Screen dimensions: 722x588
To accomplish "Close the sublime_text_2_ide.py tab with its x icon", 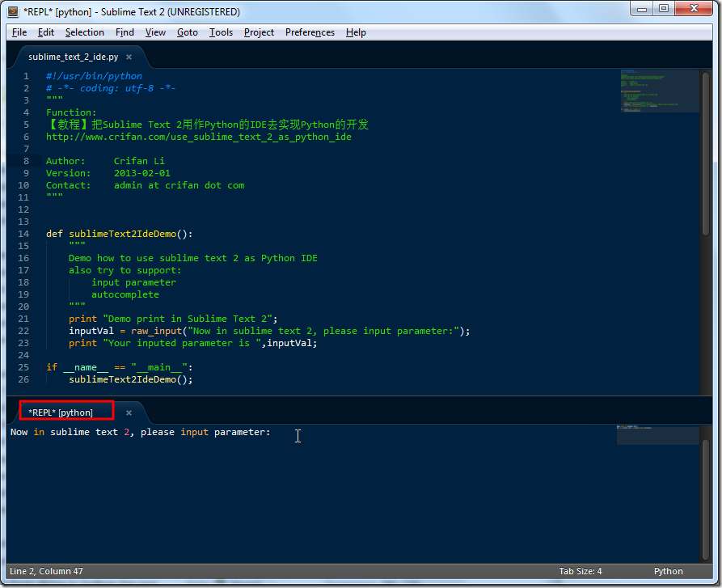I will 128,57.
